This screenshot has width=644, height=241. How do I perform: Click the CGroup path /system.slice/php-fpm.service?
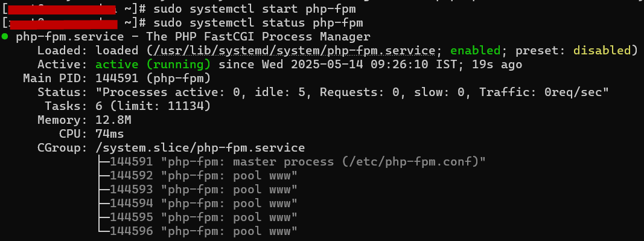click(200, 147)
